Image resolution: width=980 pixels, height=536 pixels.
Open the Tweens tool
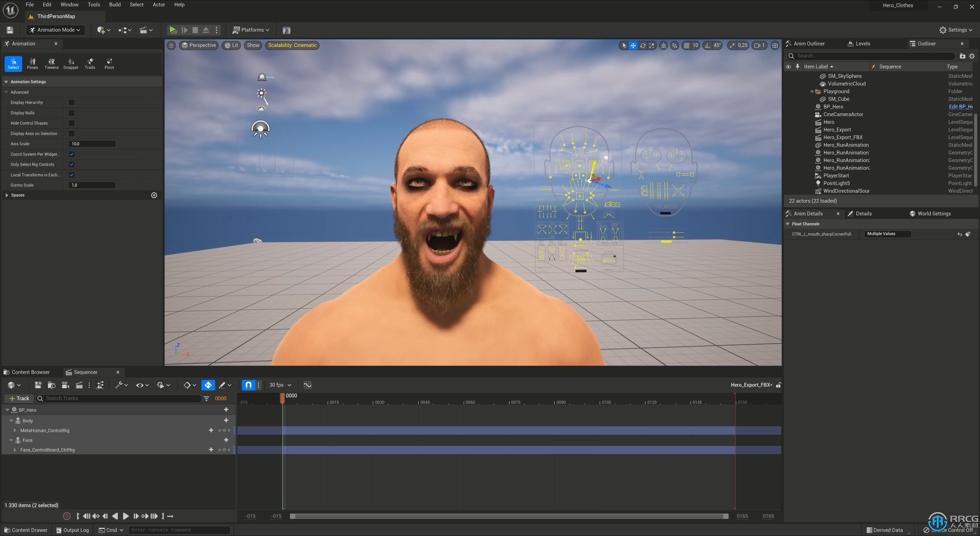tap(51, 64)
